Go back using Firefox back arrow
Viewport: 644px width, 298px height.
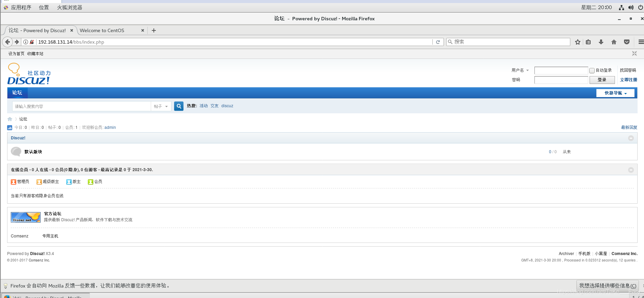7,42
